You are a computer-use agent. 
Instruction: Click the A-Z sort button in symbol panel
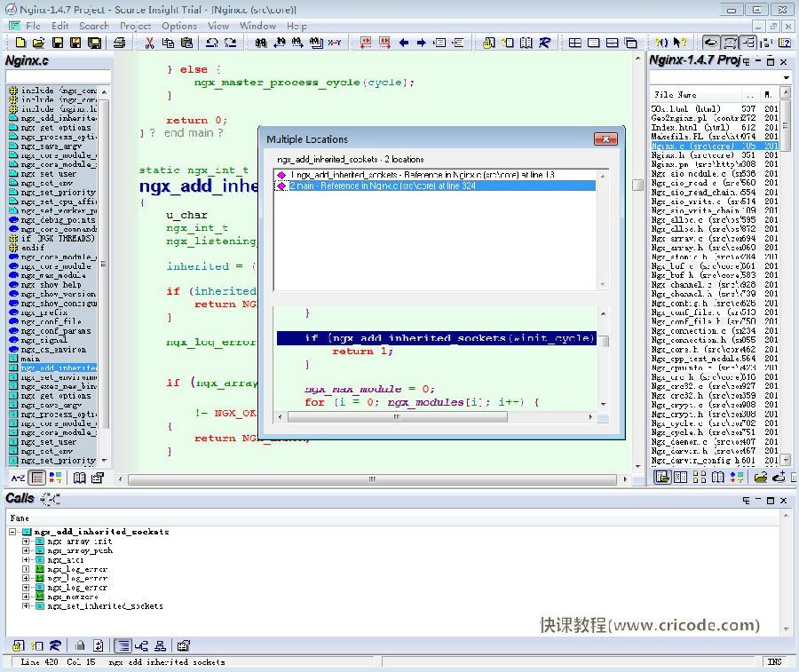pyautogui.click(x=17, y=478)
